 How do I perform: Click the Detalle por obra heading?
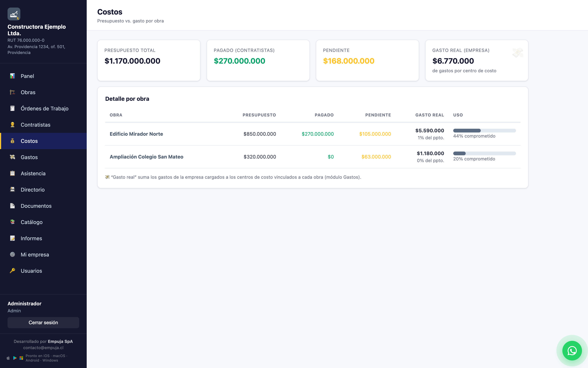[127, 99]
